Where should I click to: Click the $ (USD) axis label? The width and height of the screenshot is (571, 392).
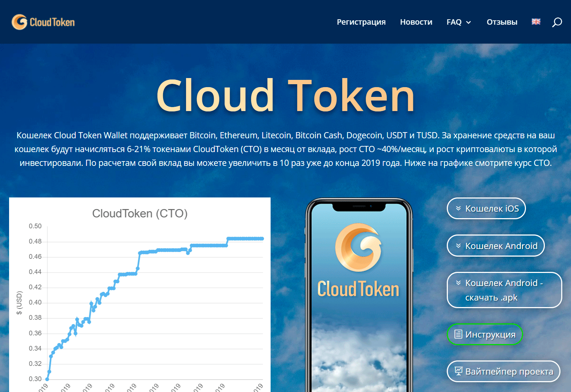tap(19, 303)
